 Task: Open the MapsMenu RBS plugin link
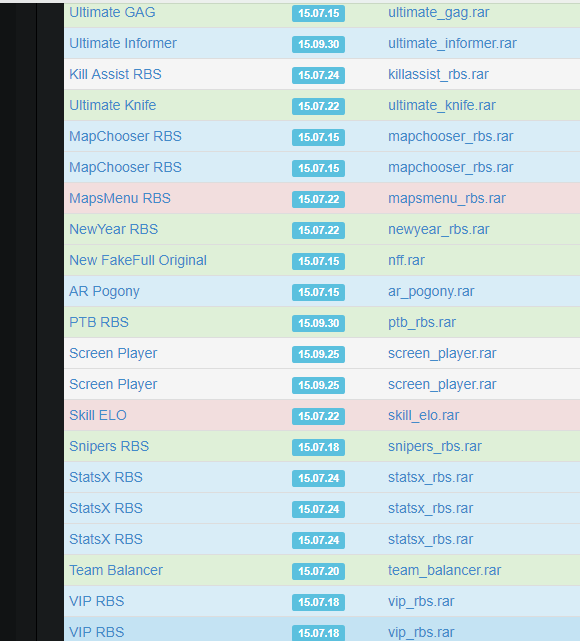click(120, 198)
